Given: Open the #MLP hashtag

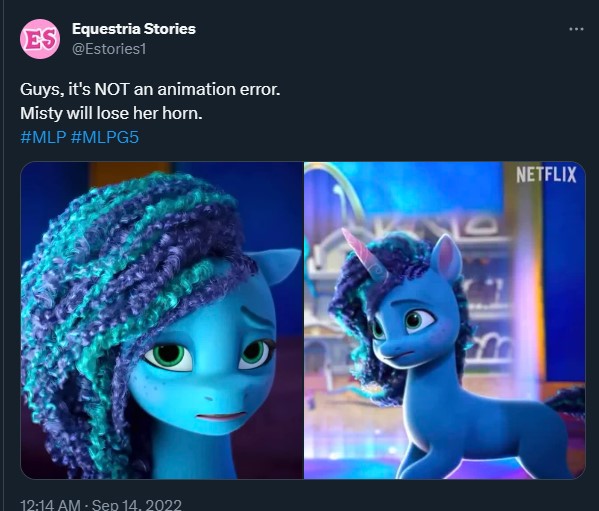Looking at the screenshot, I should (x=43, y=137).
